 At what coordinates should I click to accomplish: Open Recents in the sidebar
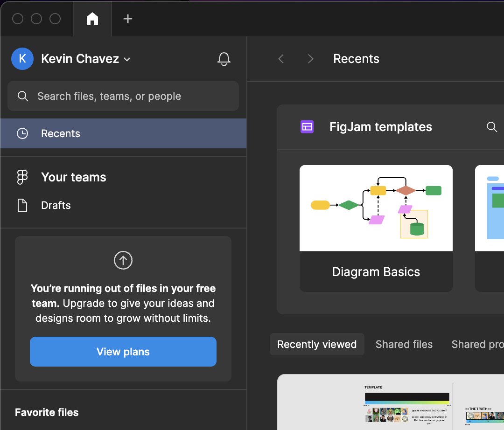pos(123,133)
